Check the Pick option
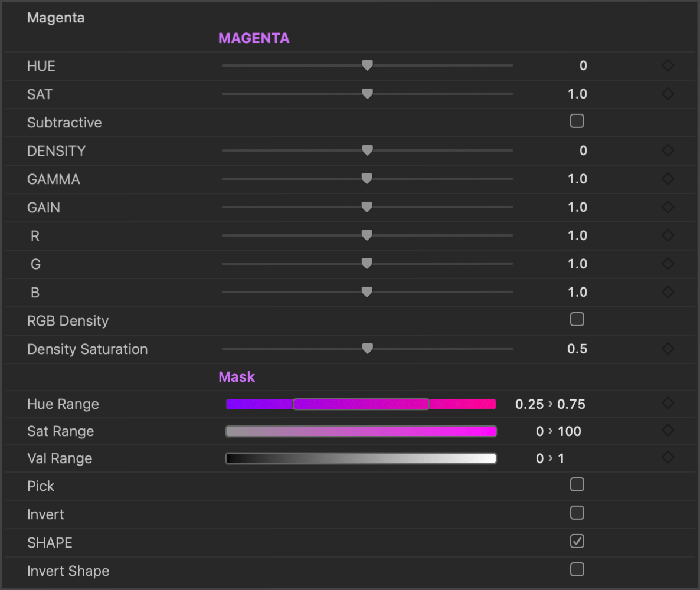The image size is (700, 590). (577, 485)
